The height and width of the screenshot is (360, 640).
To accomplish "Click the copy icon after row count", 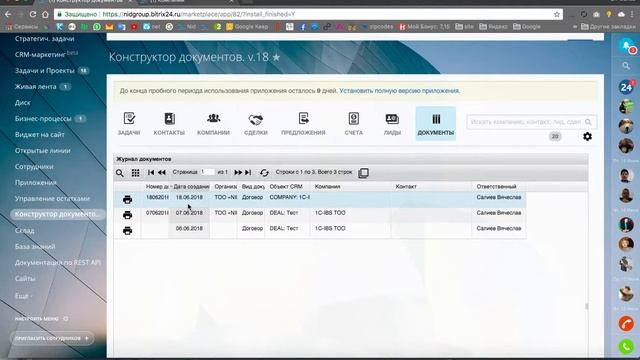I will pyautogui.click(x=363, y=173).
